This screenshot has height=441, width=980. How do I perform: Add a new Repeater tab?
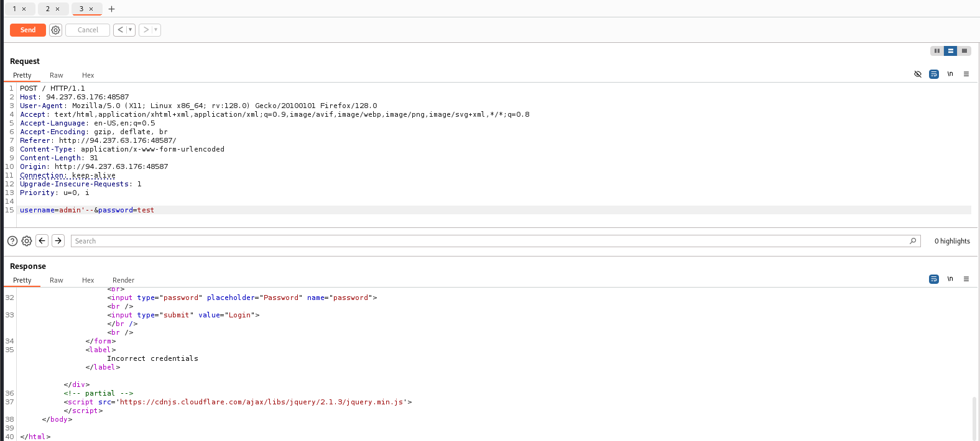point(112,9)
